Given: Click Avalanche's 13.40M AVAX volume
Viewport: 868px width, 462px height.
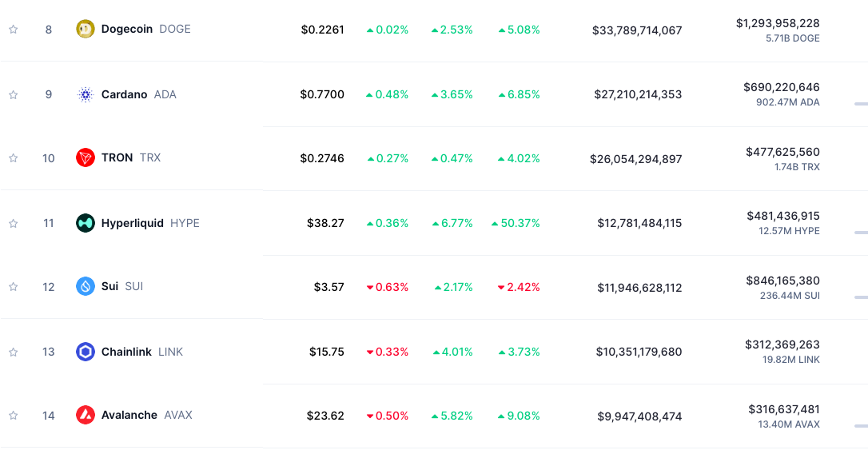Looking at the screenshot, I should (x=788, y=424).
